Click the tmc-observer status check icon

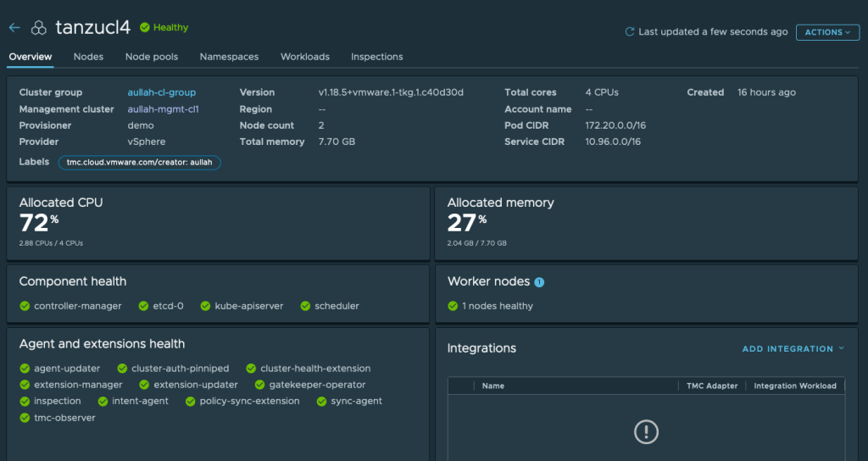25,418
